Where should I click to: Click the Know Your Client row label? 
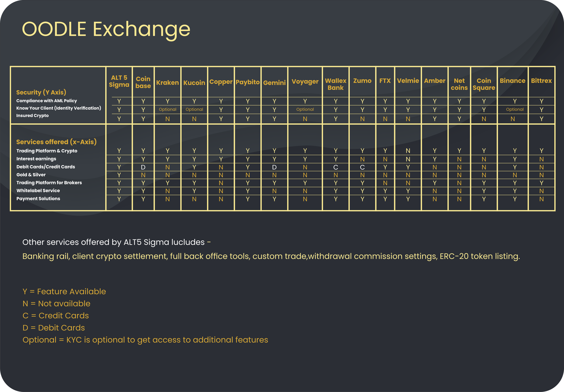click(58, 108)
